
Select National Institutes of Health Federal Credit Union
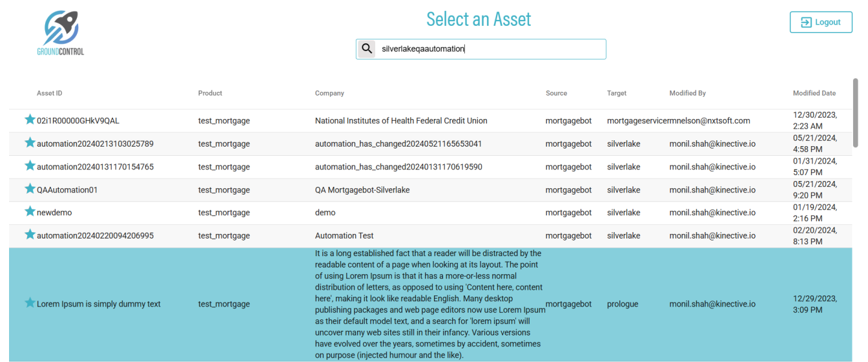(x=400, y=121)
